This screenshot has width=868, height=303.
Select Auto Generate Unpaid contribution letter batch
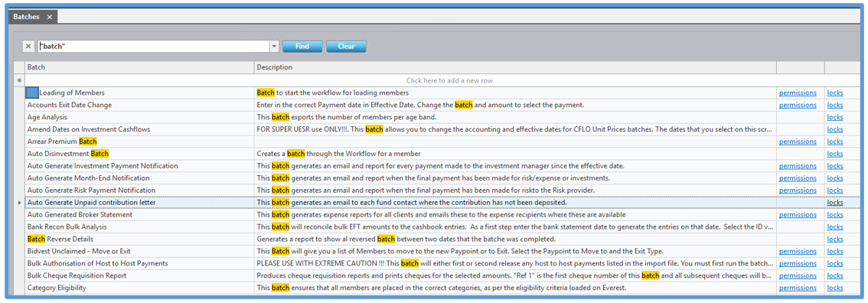139,202
